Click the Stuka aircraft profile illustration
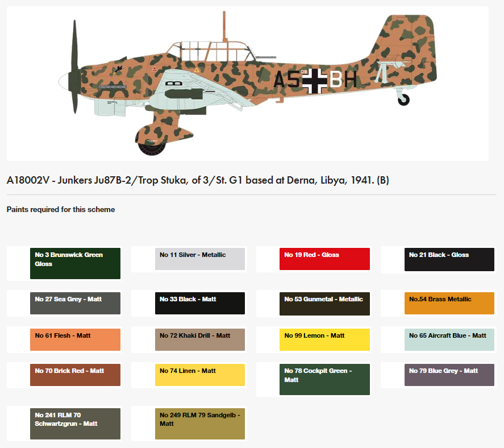 point(248,84)
